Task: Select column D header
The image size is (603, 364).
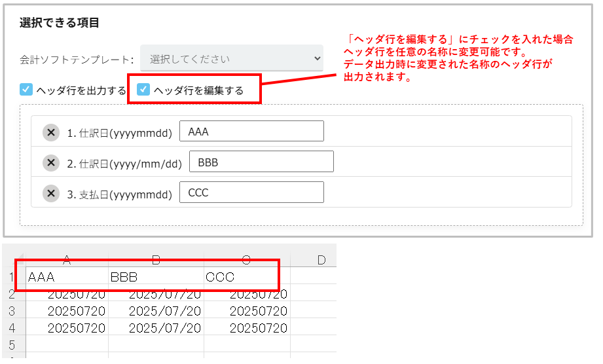Action: coord(321,260)
